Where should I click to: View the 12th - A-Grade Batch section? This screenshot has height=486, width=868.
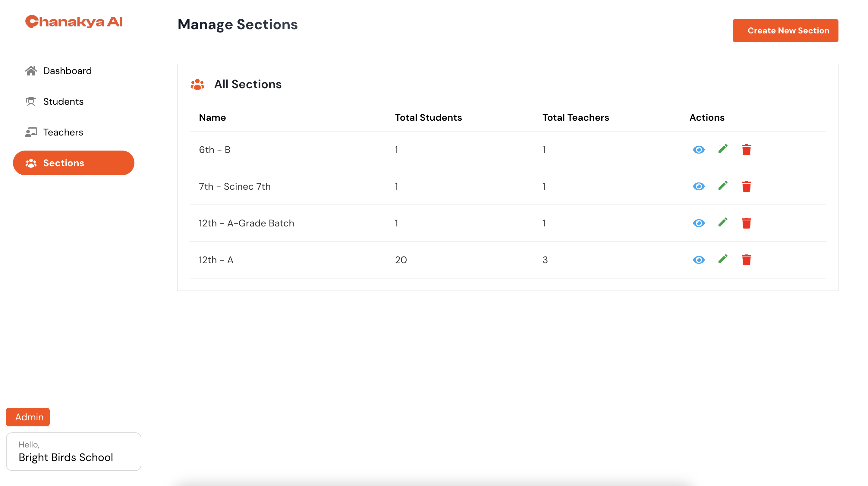pos(699,223)
